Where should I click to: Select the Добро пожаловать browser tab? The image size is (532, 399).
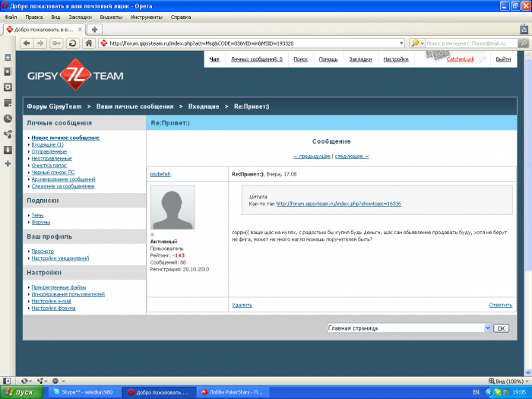click(x=44, y=30)
